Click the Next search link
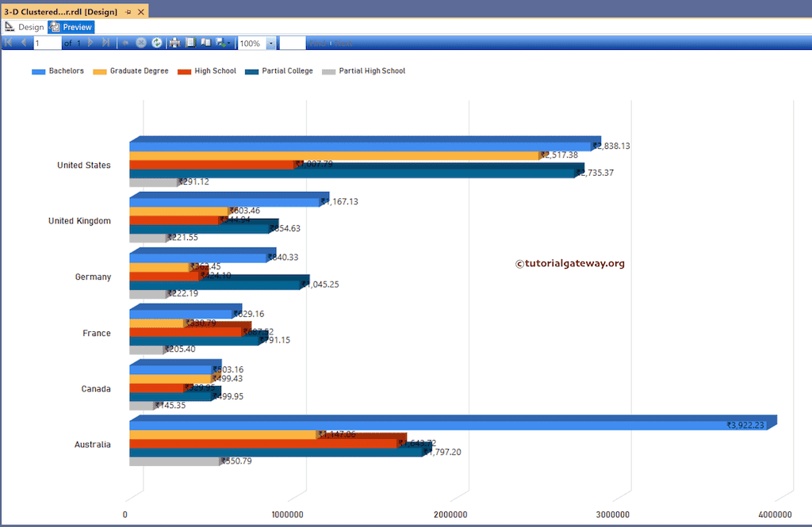Image resolution: width=812 pixels, height=527 pixels. coord(343,42)
